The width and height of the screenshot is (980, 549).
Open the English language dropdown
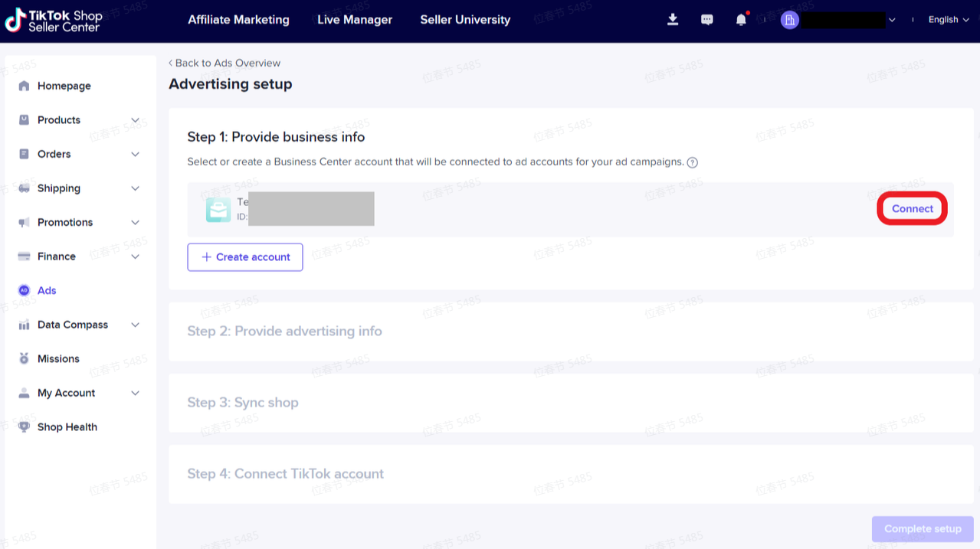point(949,20)
